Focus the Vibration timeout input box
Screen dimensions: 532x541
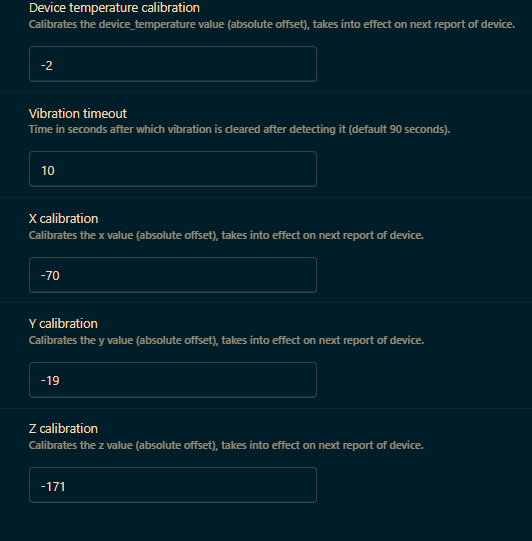pyautogui.click(x=173, y=169)
